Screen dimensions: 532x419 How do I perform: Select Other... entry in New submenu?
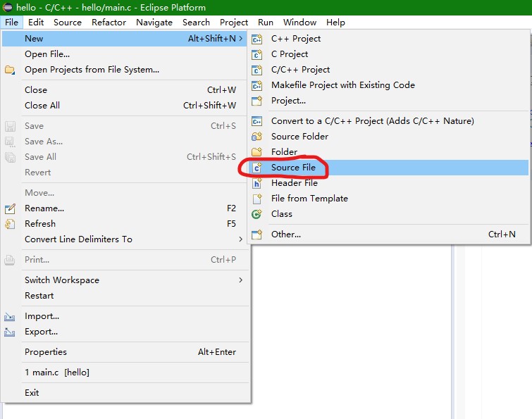[388, 234]
